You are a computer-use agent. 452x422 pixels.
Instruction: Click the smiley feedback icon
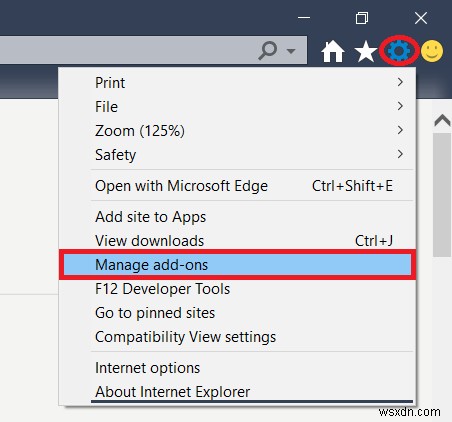(432, 51)
